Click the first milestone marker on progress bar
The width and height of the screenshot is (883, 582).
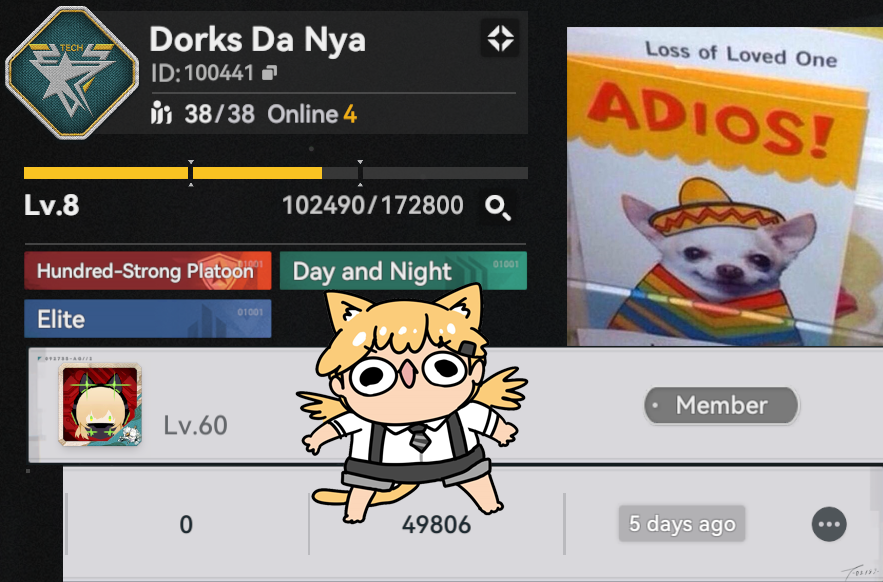tap(191, 172)
